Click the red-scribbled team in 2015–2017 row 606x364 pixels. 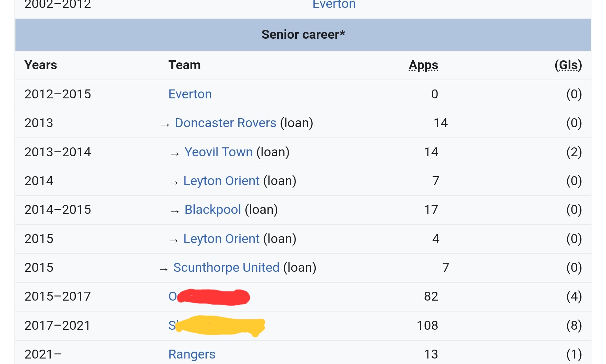(209, 296)
